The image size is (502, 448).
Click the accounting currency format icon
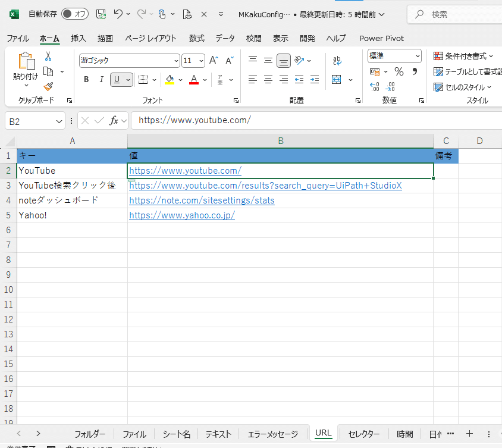[375, 72]
